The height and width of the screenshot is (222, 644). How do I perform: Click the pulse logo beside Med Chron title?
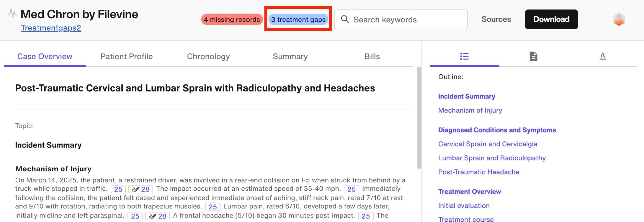point(12,13)
